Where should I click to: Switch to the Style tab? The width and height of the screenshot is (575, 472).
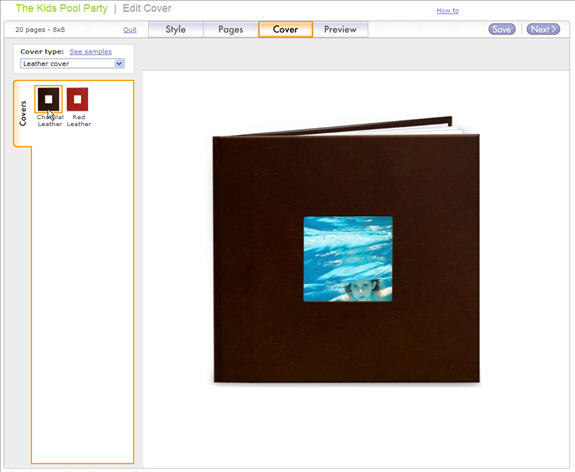176,29
